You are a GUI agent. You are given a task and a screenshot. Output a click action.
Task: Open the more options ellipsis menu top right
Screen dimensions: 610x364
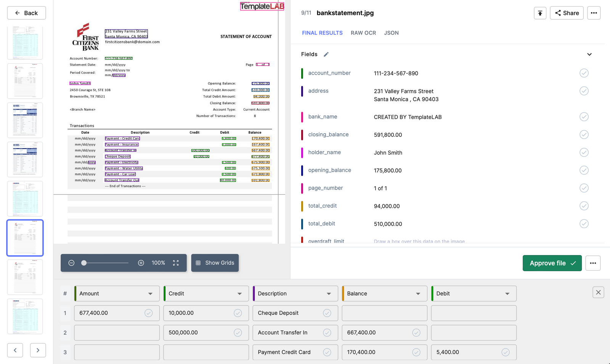tap(594, 13)
